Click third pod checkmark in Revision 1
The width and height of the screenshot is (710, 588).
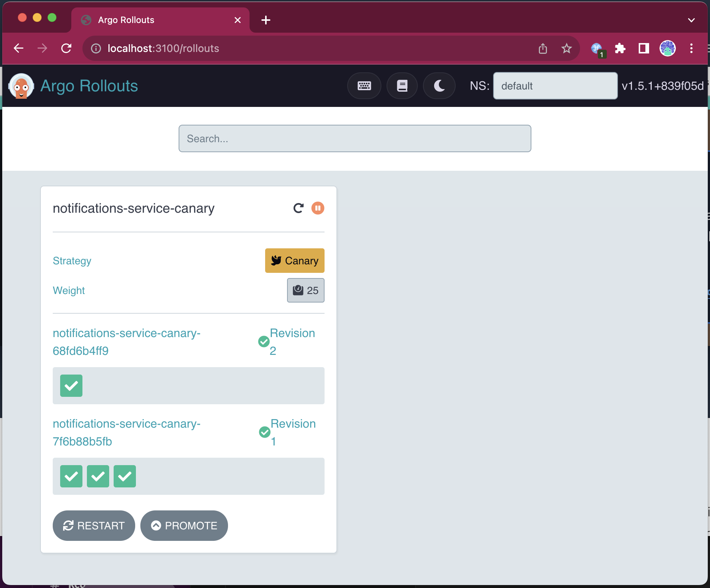(x=125, y=476)
